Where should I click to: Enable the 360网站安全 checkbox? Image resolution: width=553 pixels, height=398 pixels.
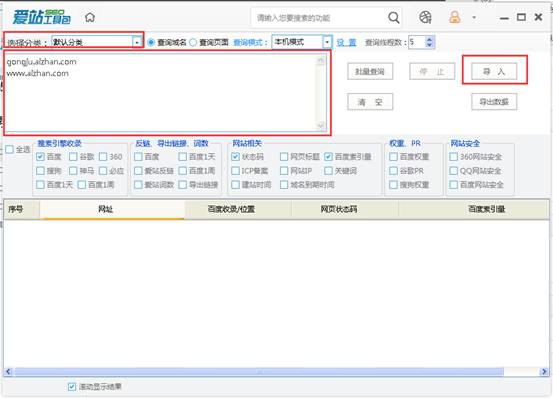click(x=454, y=157)
